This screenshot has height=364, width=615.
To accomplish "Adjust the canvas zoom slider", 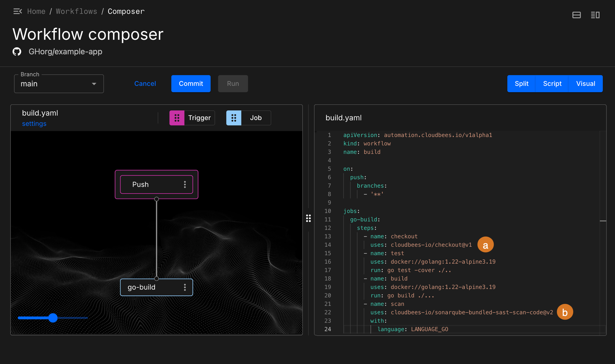I will tap(53, 318).
